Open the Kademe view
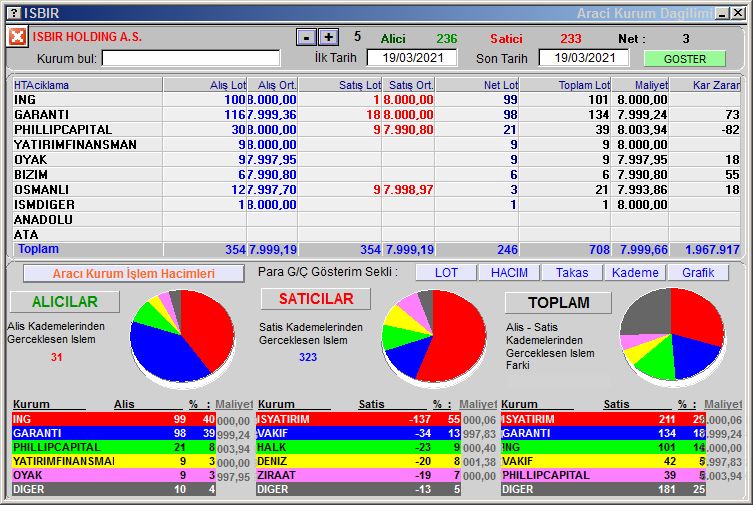Screen dimensions: 753x505 tap(635, 273)
